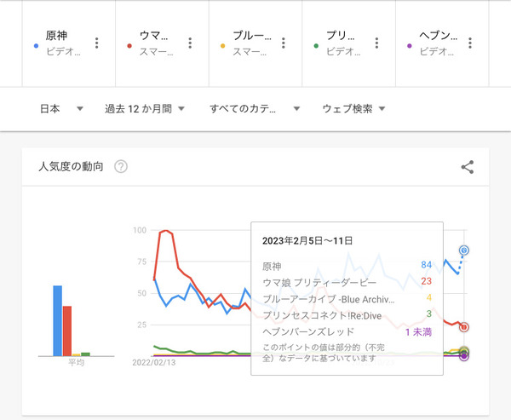Expand the 日本 region dropdown

point(61,108)
